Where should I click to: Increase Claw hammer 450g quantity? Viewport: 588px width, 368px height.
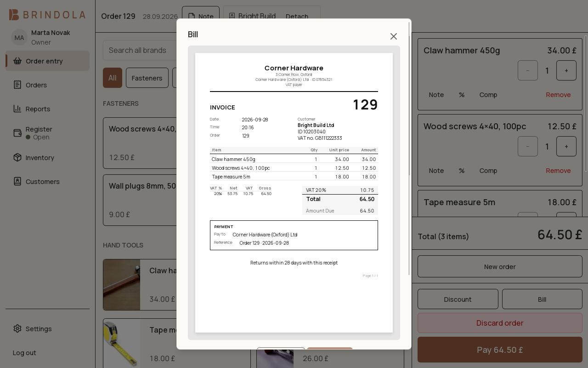pyautogui.click(x=566, y=70)
